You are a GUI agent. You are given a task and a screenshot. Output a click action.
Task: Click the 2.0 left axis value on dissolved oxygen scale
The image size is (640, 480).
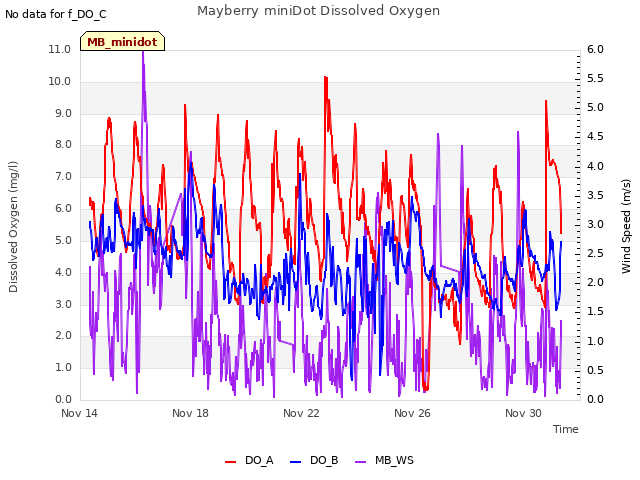[x=64, y=336]
